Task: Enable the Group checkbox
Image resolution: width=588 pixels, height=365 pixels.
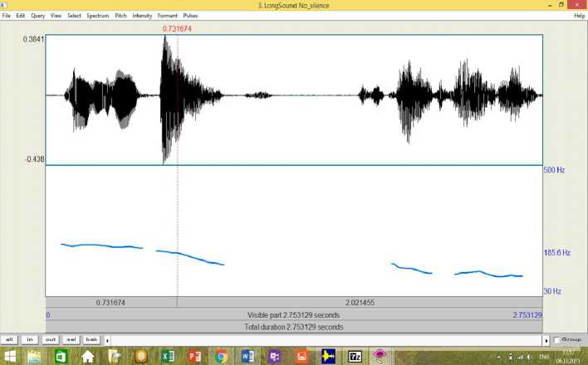Action: (556, 339)
